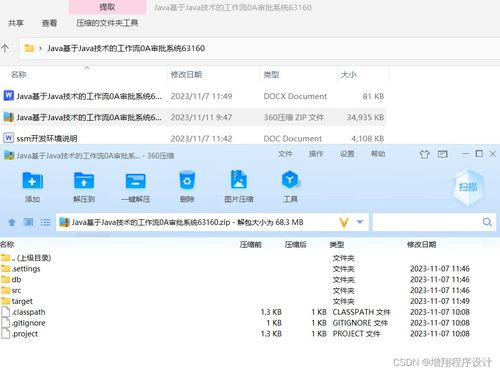
Task: Click the 添加 (Add) icon in 360压缩
Action: pos(32,181)
